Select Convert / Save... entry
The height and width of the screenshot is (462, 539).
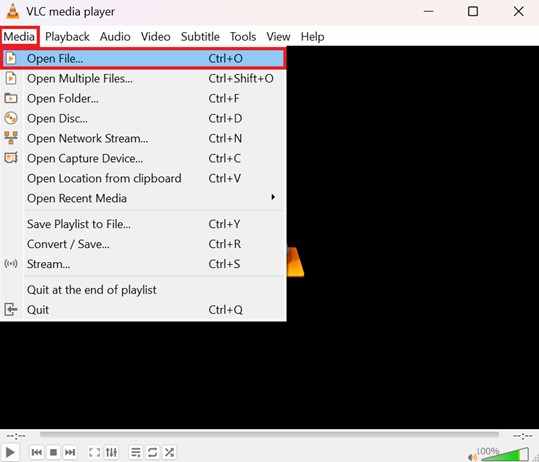[x=143, y=244]
